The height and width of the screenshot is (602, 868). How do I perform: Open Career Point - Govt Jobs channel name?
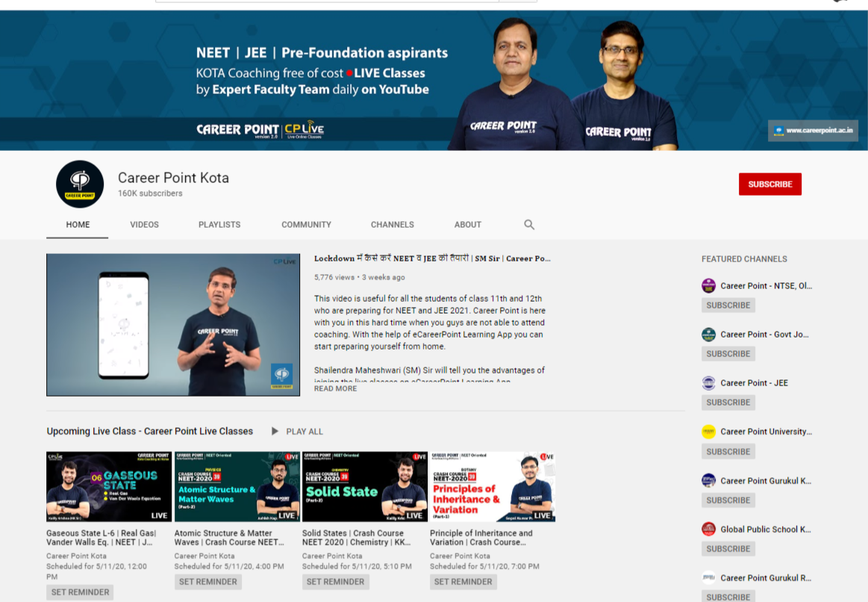point(764,335)
